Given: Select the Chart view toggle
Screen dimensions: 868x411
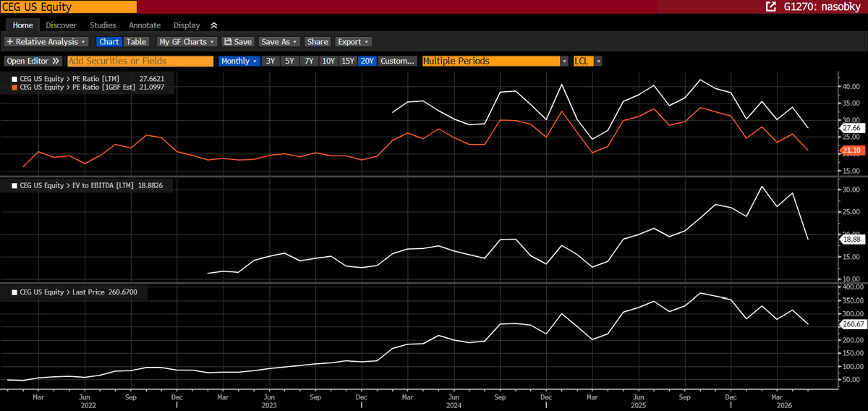Looking at the screenshot, I should [109, 42].
